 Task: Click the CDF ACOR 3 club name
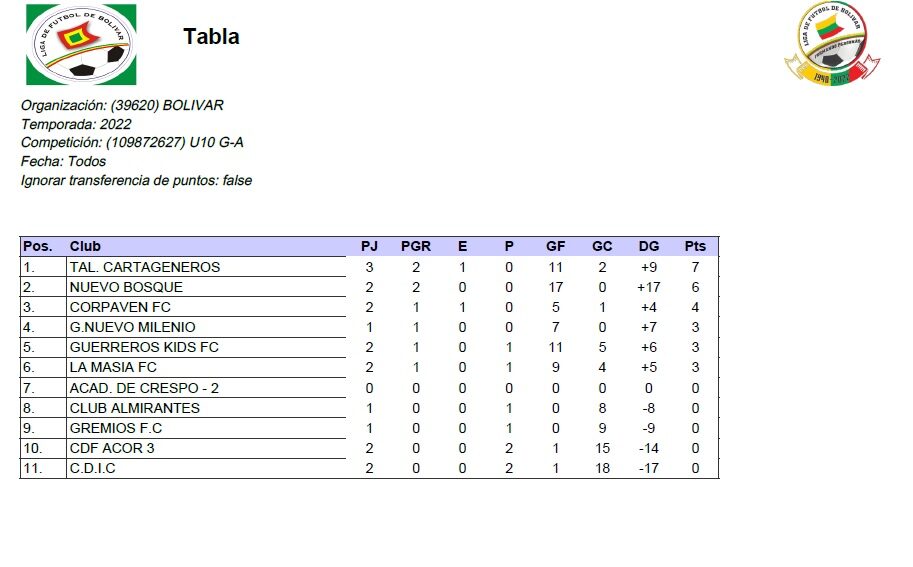click(x=112, y=448)
